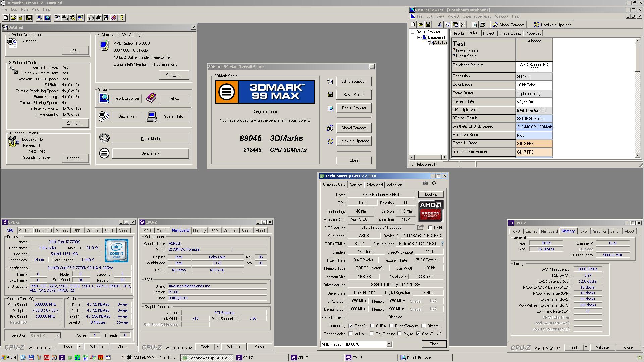Click Open project icon in 3DMark toolbar
644x362 pixels.
pyautogui.click(x=13, y=18)
